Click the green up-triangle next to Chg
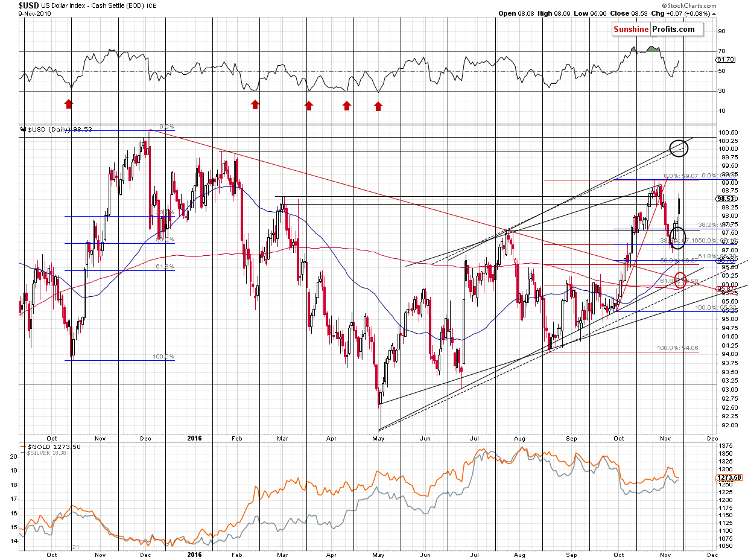This screenshot has height=560, width=748. click(714, 14)
